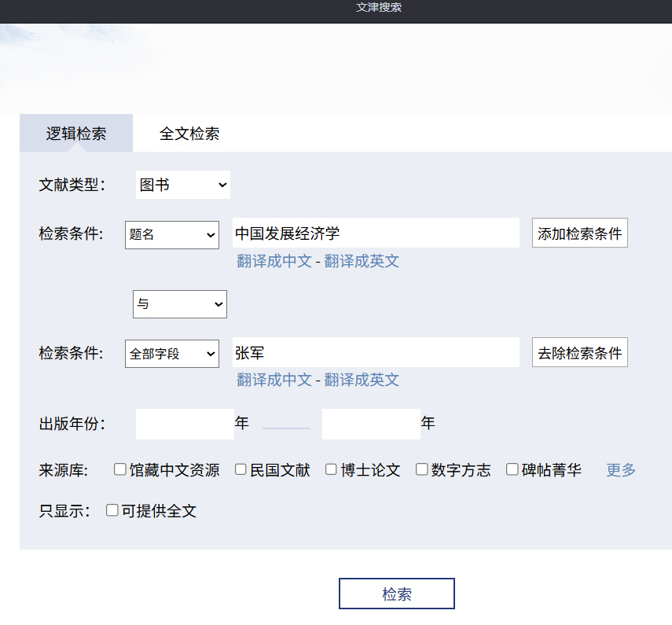672x625 pixels.
Task: Open the 全部字段 field dropdown
Action: click(x=171, y=354)
